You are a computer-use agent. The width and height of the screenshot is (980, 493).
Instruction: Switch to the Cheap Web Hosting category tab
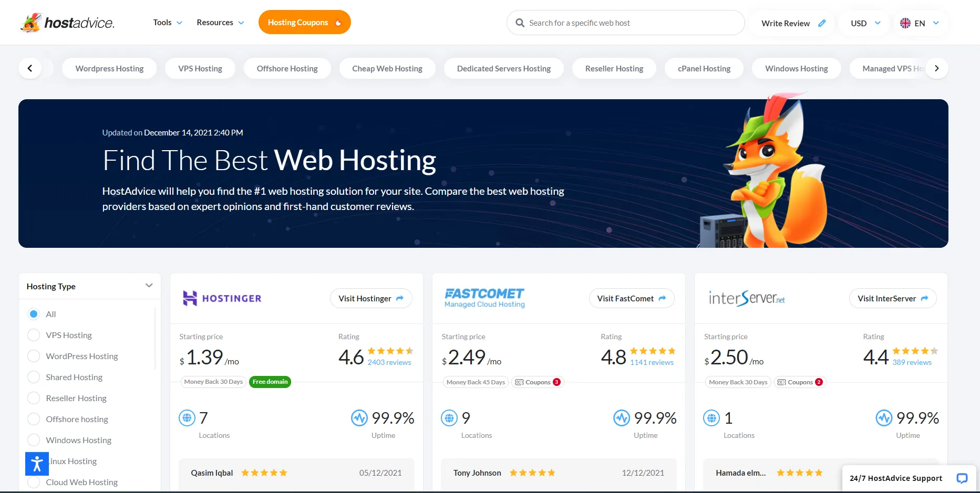coord(387,68)
